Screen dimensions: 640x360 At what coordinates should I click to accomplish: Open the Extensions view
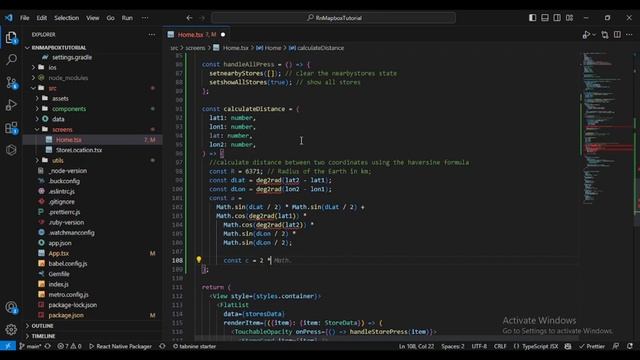(x=11, y=128)
